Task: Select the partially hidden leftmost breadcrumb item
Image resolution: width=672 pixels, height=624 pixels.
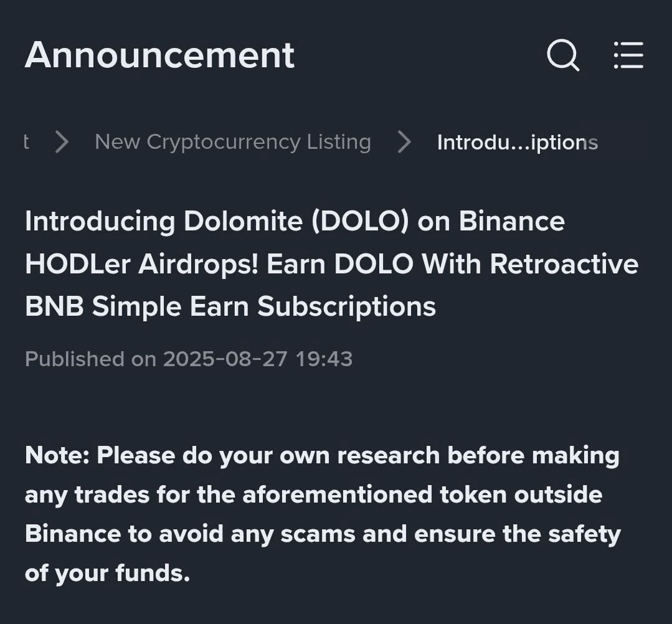Action: coord(26,142)
